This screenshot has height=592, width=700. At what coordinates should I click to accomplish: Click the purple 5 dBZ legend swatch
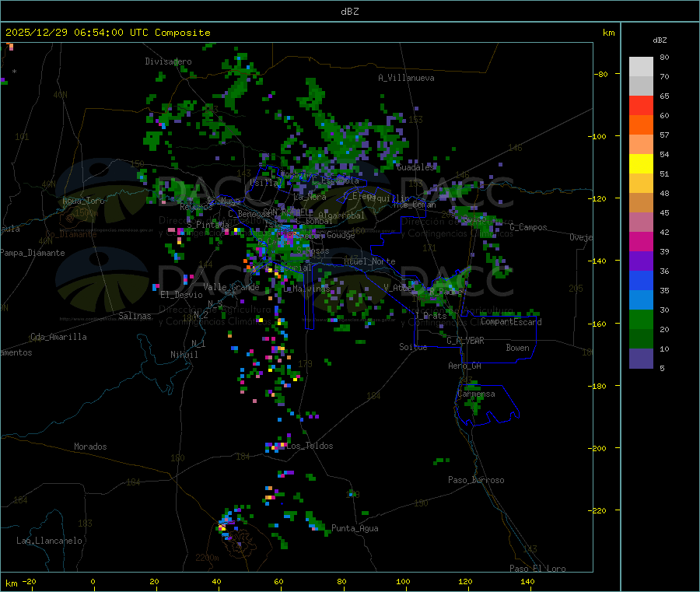click(x=641, y=359)
